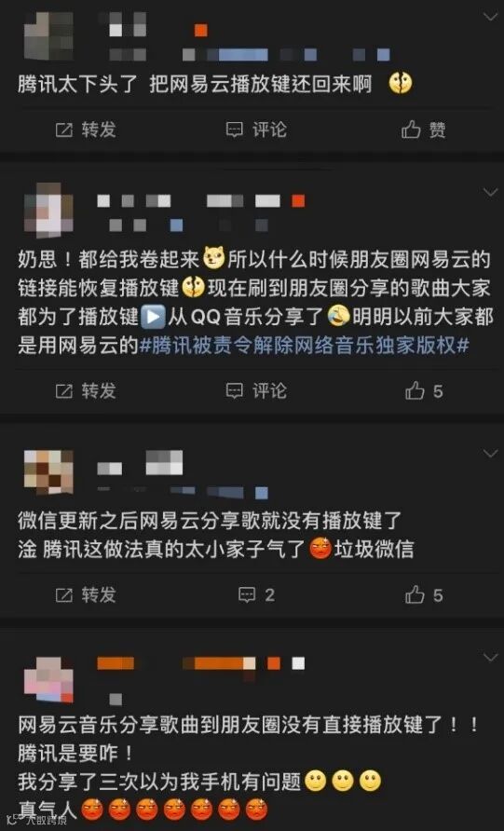Repost the first post about 腾讯太下头了
Viewport: 504px width, 831px height.
86,129
